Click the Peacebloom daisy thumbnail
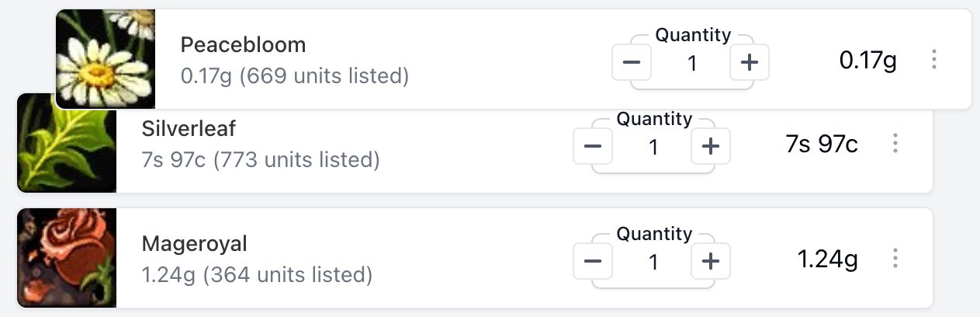Image resolution: width=980 pixels, height=317 pixels. click(x=106, y=59)
